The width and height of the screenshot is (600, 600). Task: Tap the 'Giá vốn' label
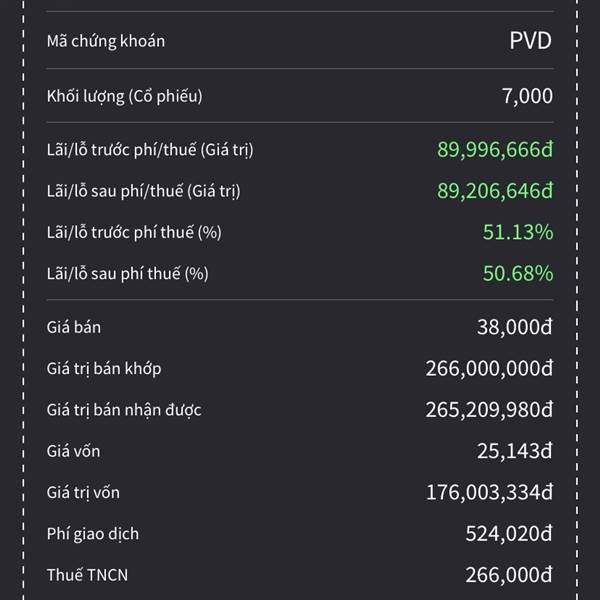pyautogui.click(x=74, y=451)
